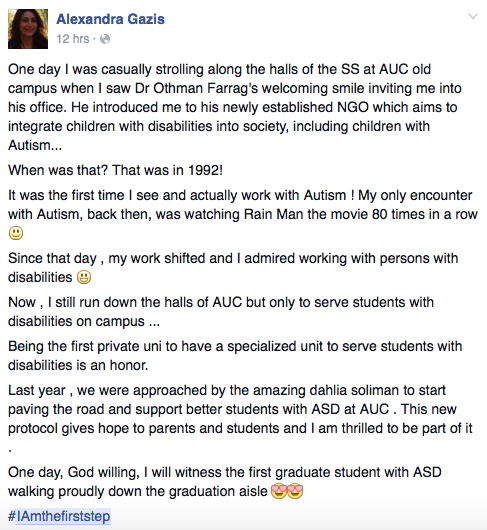Click the paragraph starting "It was the first time"
The image size is (487, 530).
pos(243,214)
